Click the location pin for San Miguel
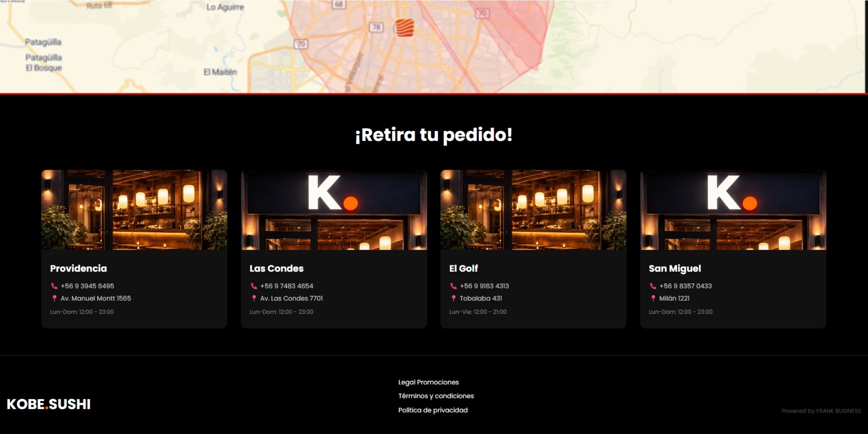868x434 pixels. [653, 298]
